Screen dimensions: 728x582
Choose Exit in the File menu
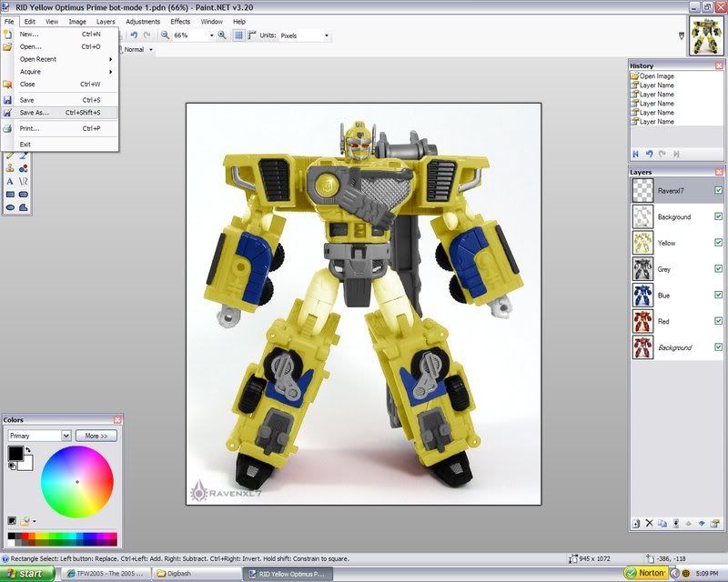point(60,144)
